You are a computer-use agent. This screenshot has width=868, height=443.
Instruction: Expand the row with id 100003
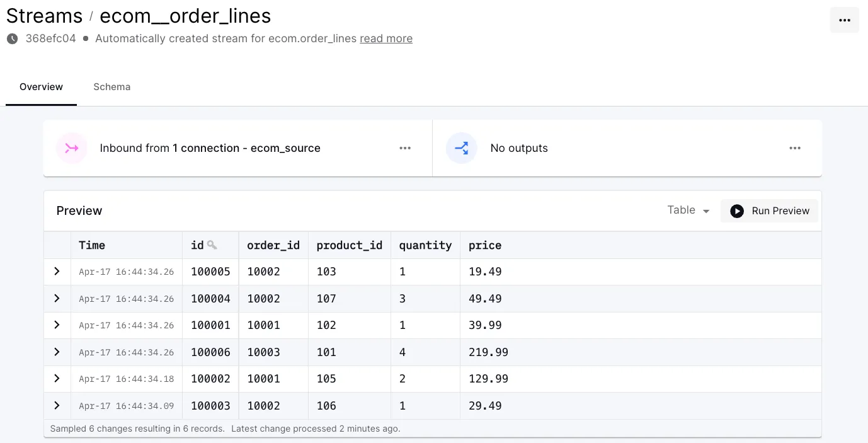coord(57,406)
